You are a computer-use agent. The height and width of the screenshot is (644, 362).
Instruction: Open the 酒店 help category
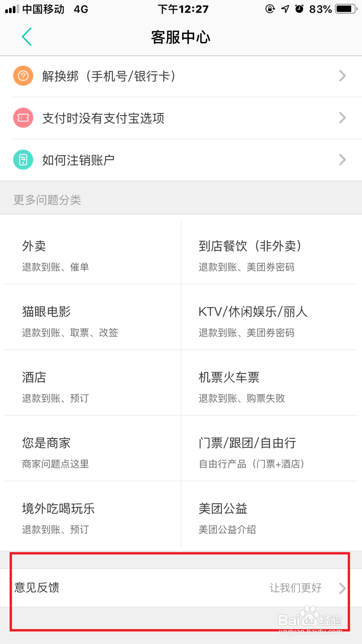point(93,383)
